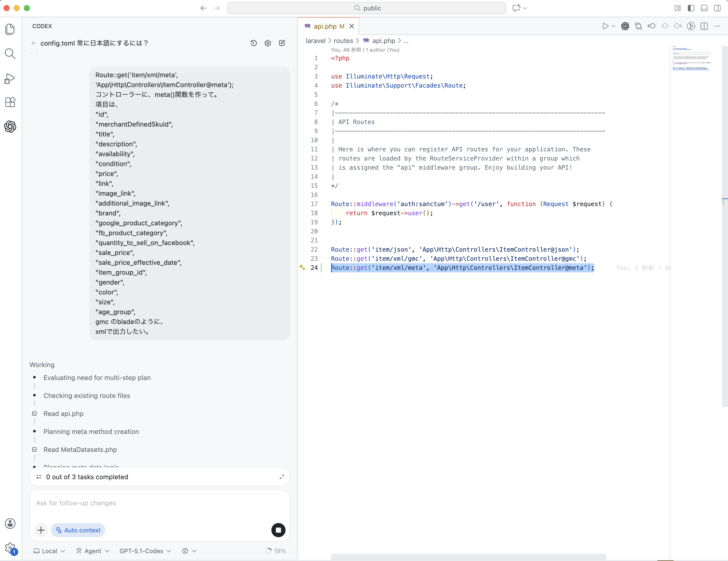Open the Explorer files icon in activity bar
Viewport: 728px width, 561px height.
point(10,29)
